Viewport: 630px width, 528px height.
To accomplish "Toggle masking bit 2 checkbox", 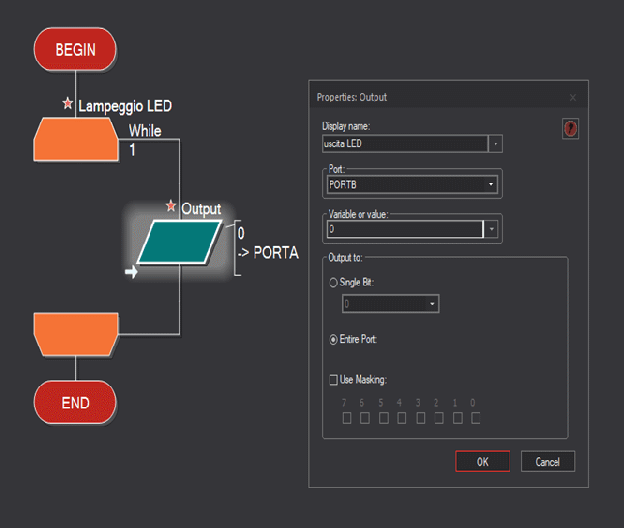I will click(x=439, y=418).
